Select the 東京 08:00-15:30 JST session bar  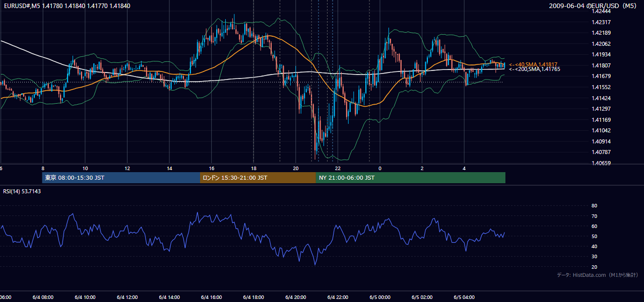coord(121,178)
